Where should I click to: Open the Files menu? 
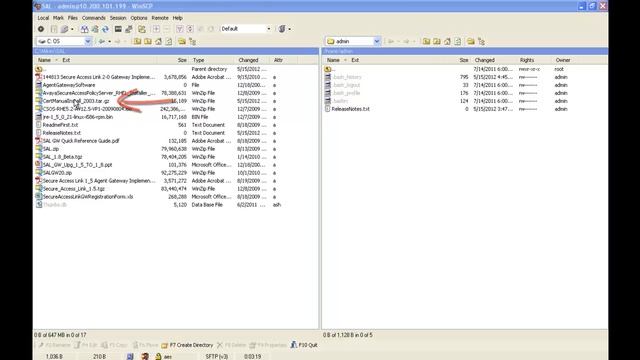click(73, 18)
